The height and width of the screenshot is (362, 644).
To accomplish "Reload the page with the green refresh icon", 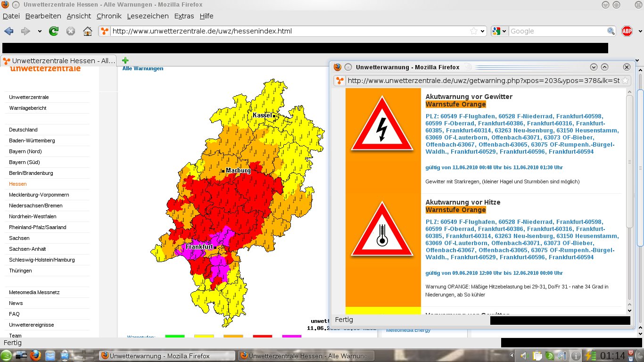I will [x=54, y=31].
